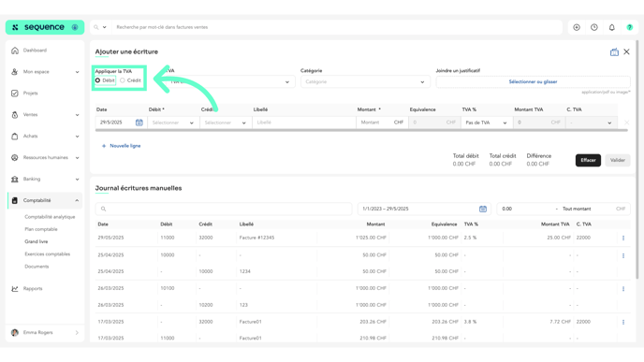Expand Ressources humaines menu
This screenshot has height=362, width=644.
pos(45,157)
